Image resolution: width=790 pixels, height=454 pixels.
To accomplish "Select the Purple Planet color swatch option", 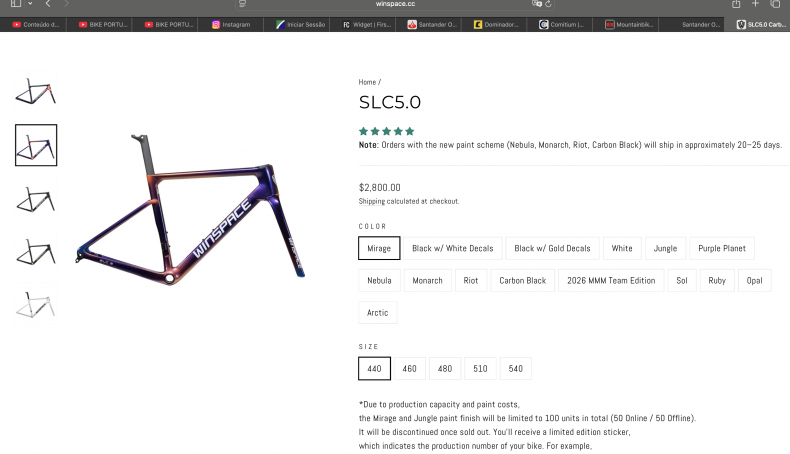I will tap(722, 248).
